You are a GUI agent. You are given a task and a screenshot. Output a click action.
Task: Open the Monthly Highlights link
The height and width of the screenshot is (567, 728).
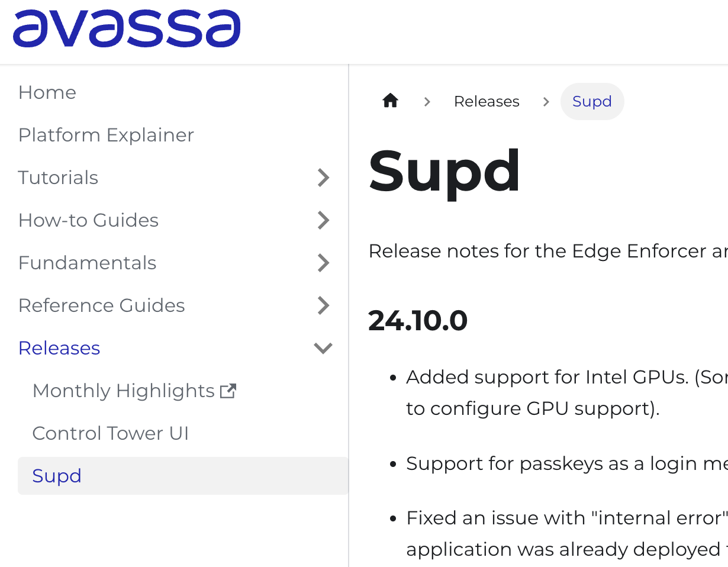tap(123, 391)
